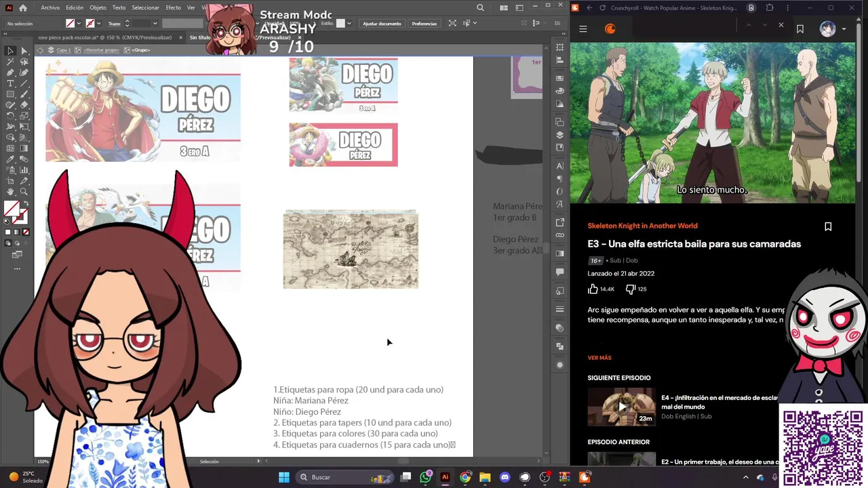Select the Magic Wand tool
The width and height of the screenshot is (868, 488).
(x=10, y=62)
